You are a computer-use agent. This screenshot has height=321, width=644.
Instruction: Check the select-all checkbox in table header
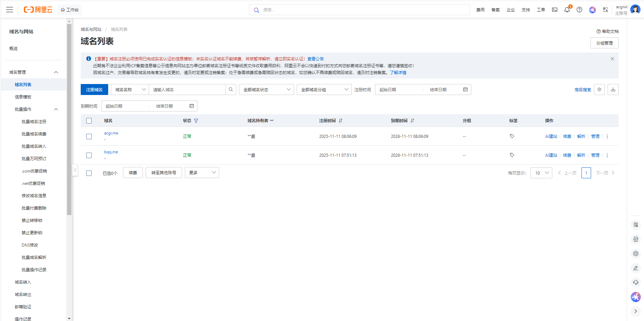[89, 120]
